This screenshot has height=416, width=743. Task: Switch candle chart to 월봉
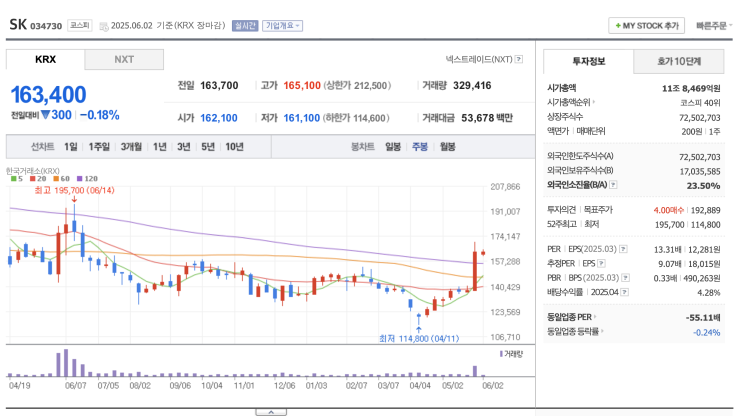click(x=447, y=147)
